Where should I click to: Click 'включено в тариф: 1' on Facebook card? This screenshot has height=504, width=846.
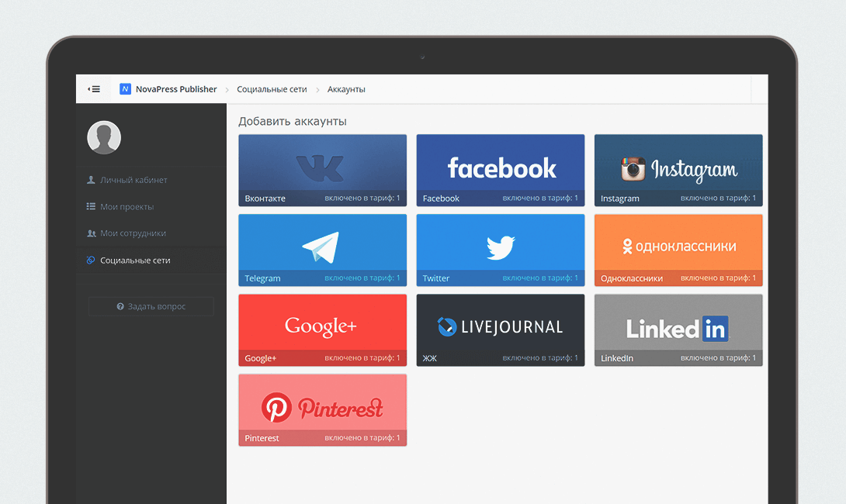coord(540,198)
